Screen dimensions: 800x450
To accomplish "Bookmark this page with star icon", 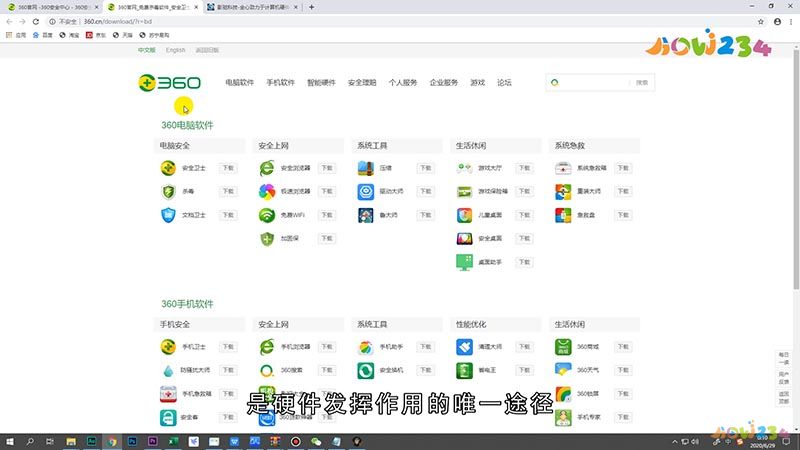I will pos(761,21).
